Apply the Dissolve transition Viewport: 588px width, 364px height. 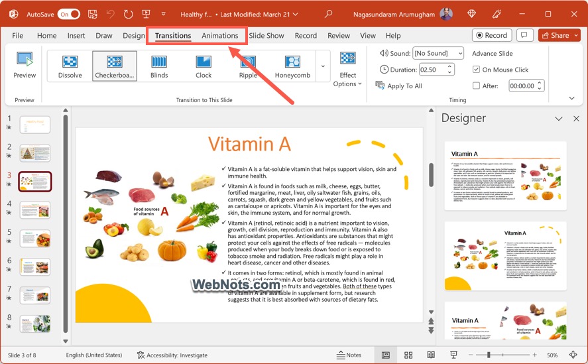pyautogui.click(x=70, y=67)
